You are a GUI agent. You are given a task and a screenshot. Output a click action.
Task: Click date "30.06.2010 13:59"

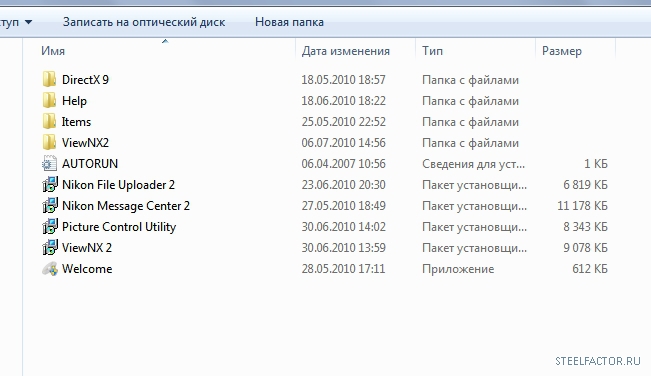pyautogui.click(x=343, y=248)
